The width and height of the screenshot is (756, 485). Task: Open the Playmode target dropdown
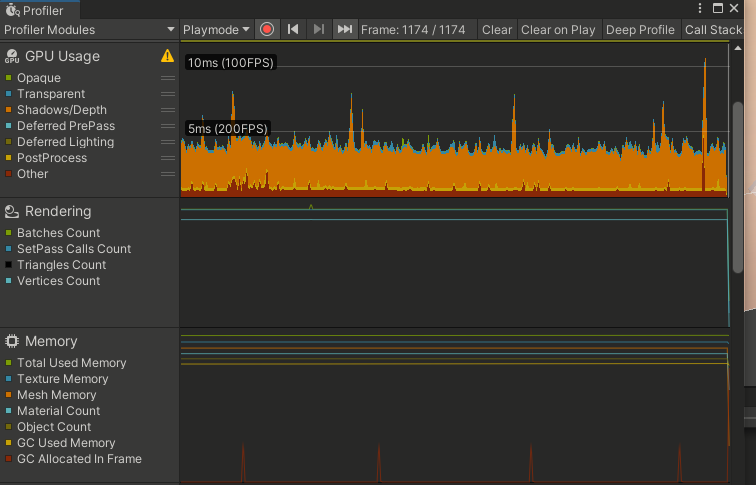[x=217, y=29]
